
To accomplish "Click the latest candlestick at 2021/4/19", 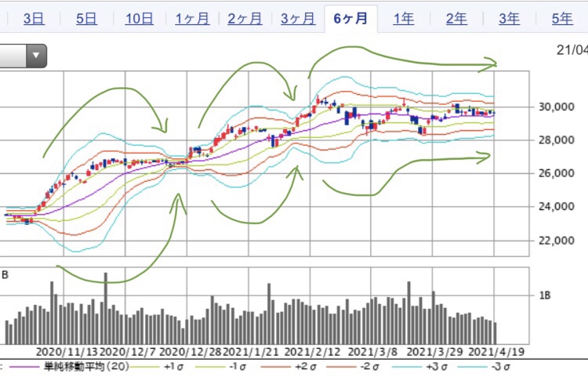I will (494, 113).
